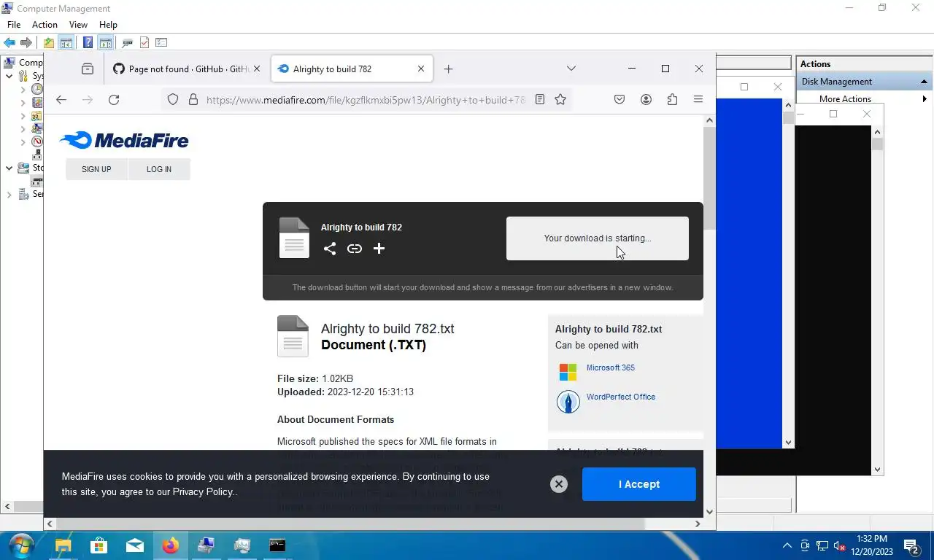Image resolution: width=934 pixels, height=560 pixels.
Task: Click the disk connection toolbar icon
Action: coord(128,43)
